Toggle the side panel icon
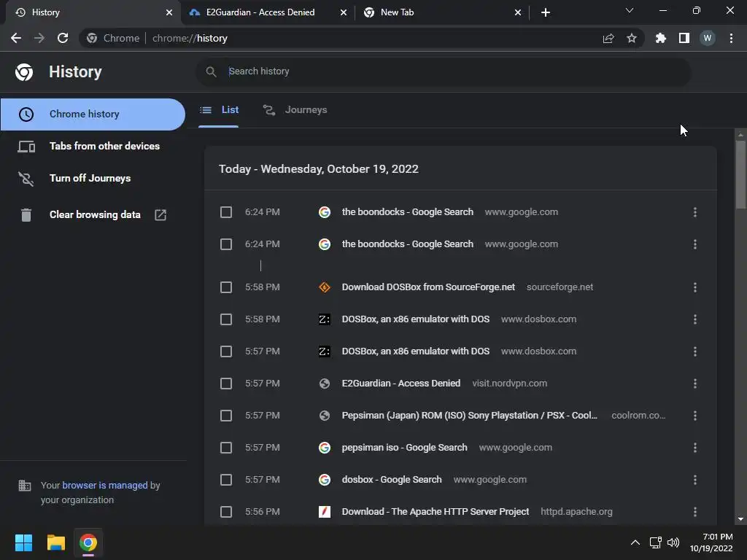The image size is (747, 560). (684, 38)
